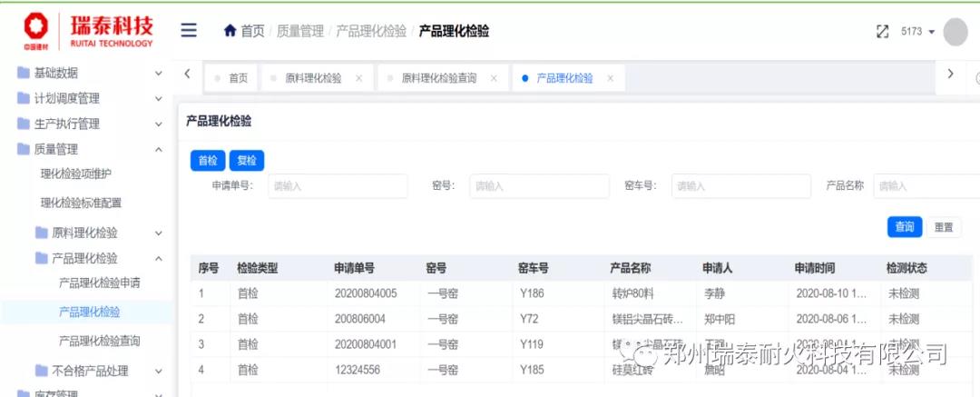980x397 pixels.
Task: Collapse the 质量管理 menu
Action: pyautogui.click(x=158, y=149)
